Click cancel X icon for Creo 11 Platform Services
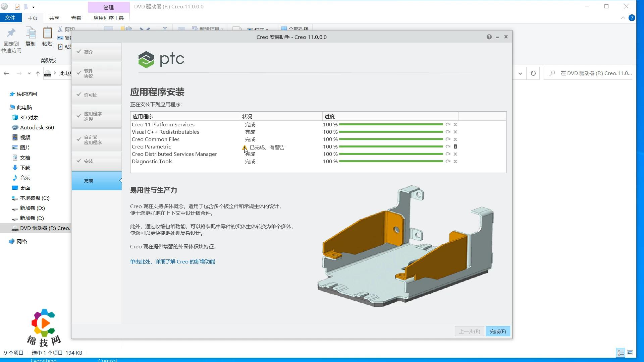 click(455, 124)
